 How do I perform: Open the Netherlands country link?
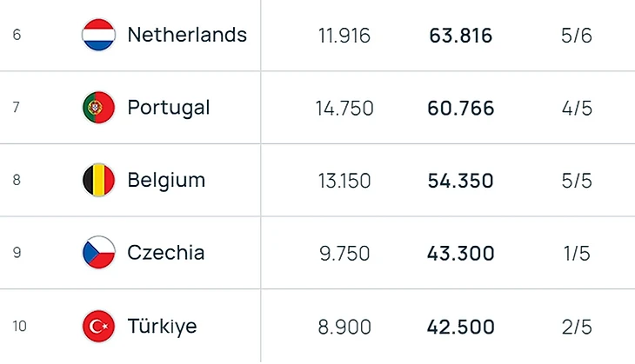coord(187,35)
